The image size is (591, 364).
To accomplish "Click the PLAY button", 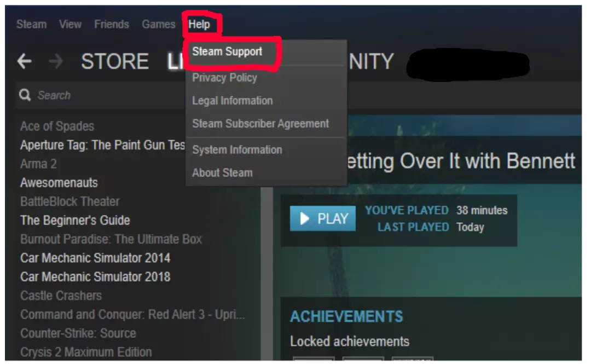I will point(323,218).
